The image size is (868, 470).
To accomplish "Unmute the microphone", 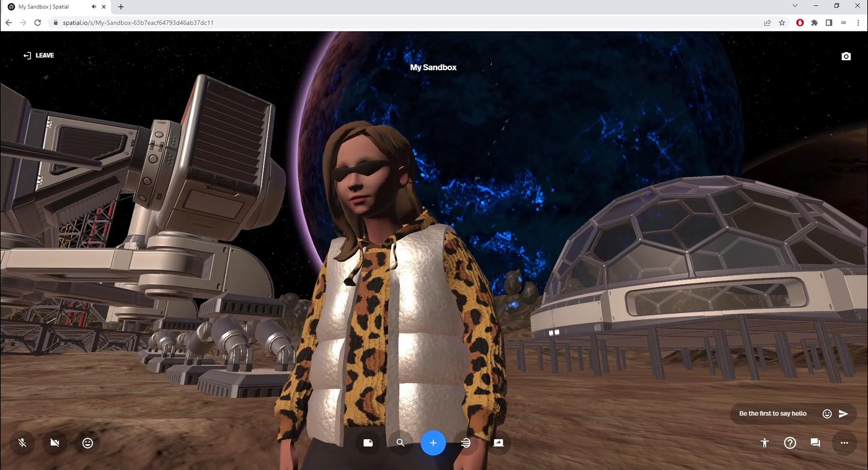I will click(22, 443).
